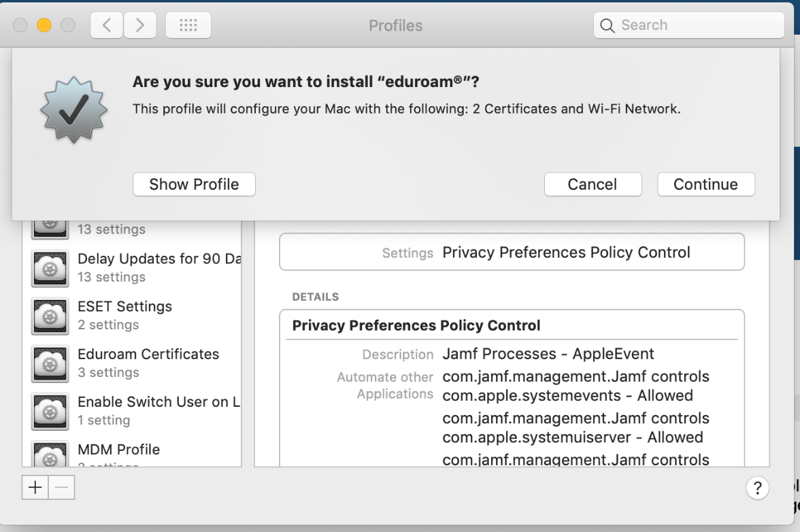Select the Delay Updates for 90 Days profile icon
This screenshot has height=532, width=800.
tap(50, 268)
